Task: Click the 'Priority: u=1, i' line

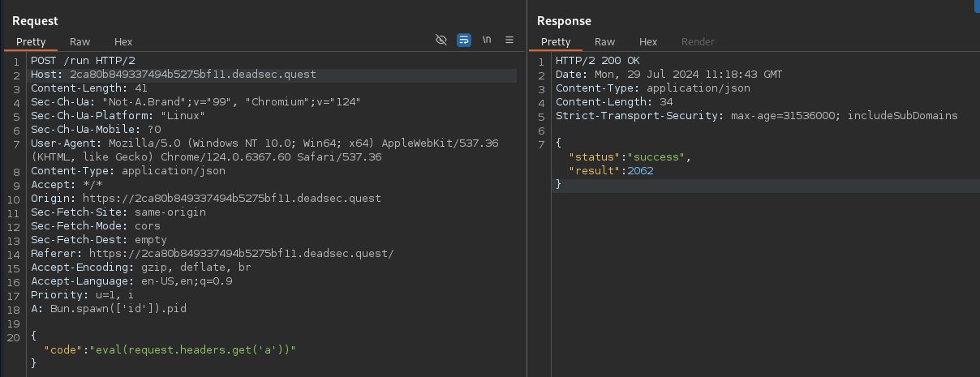Action: (x=83, y=295)
